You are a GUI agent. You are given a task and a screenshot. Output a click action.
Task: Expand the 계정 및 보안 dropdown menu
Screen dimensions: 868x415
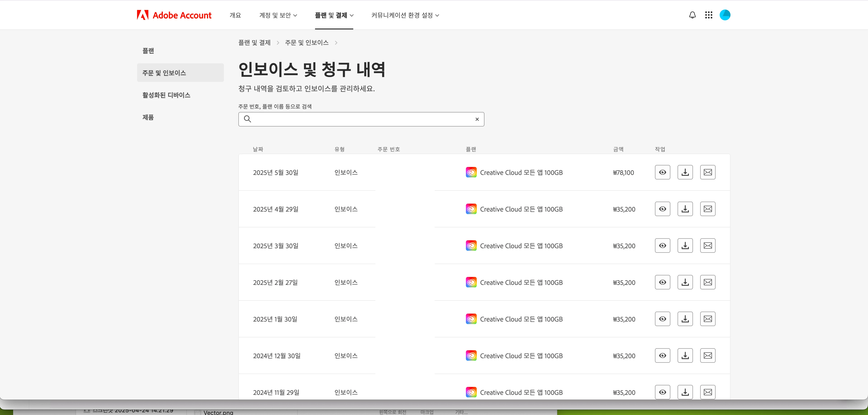tap(278, 15)
